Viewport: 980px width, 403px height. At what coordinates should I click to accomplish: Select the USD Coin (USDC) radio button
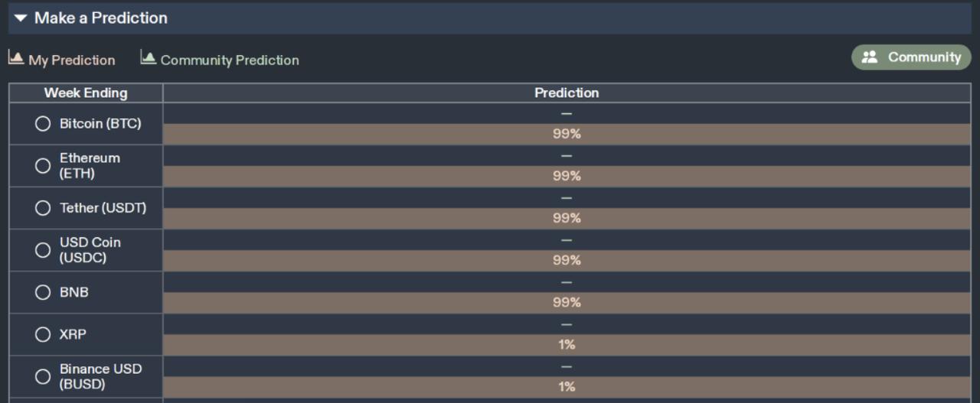(43, 250)
